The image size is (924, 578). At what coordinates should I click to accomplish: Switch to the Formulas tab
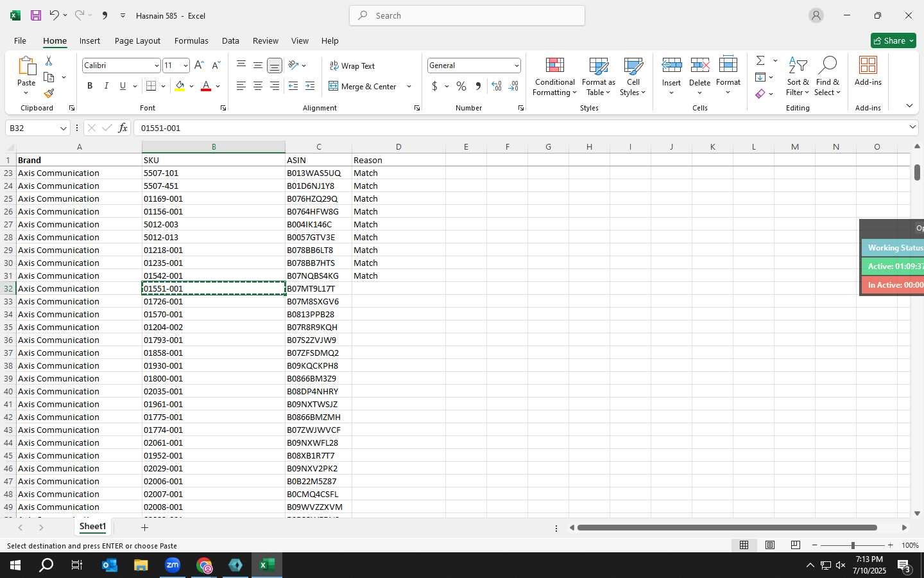[x=191, y=40]
